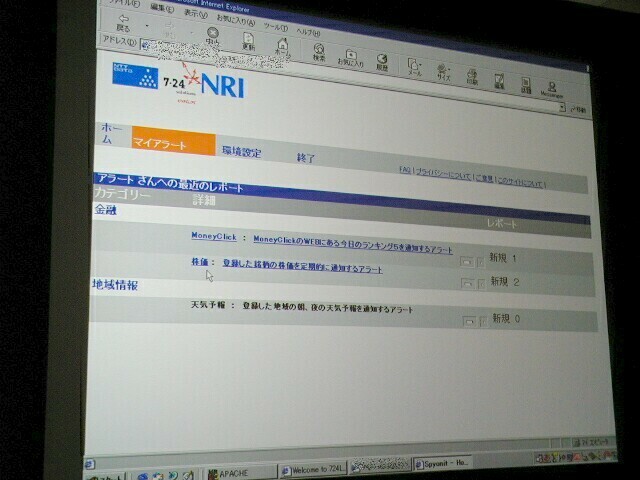
Task: Switch to the 環境設定 tab
Action: 241,153
